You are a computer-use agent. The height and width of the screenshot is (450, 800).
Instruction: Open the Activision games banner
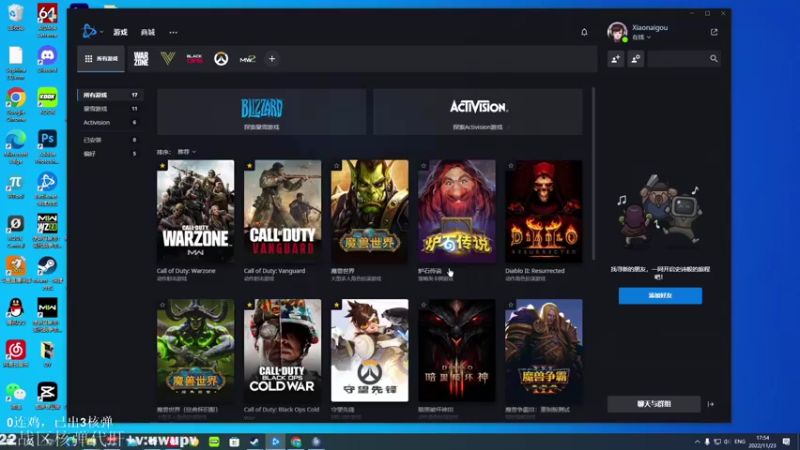pos(478,112)
